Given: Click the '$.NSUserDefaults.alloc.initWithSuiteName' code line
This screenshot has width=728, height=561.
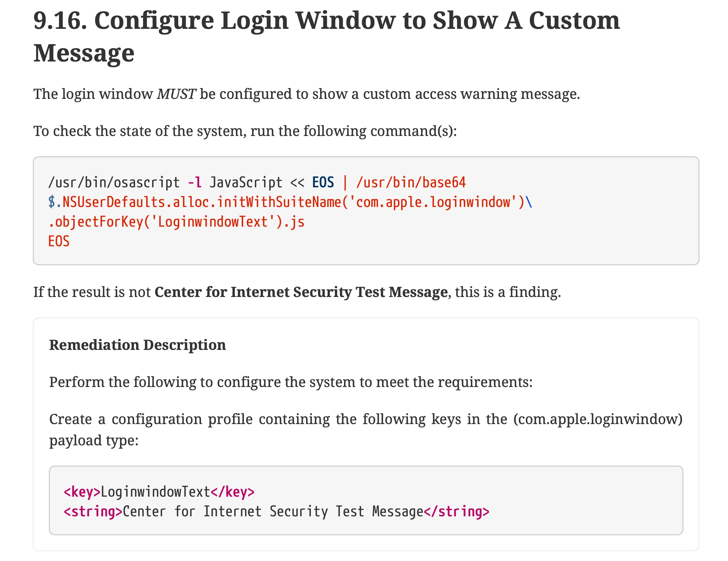Looking at the screenshot, I should pos(290,202).
